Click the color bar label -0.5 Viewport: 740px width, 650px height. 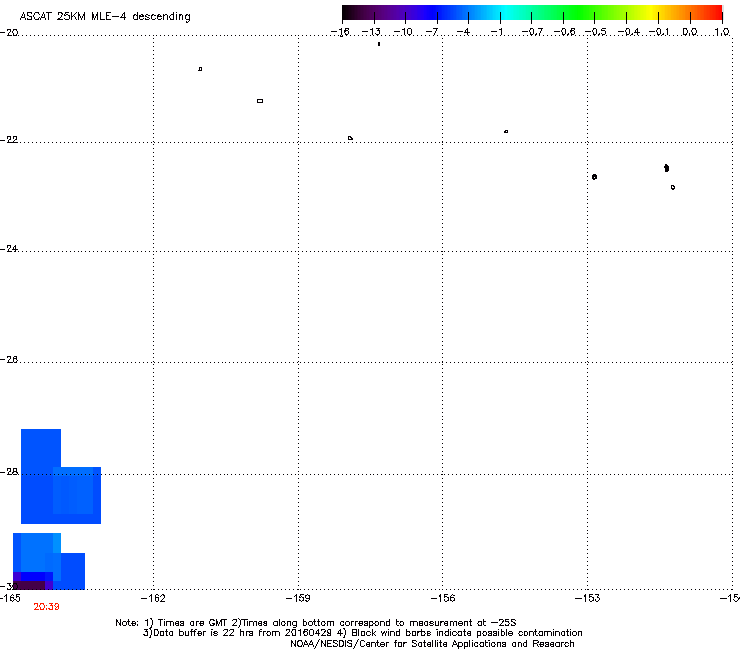click(x=595, y=32)
